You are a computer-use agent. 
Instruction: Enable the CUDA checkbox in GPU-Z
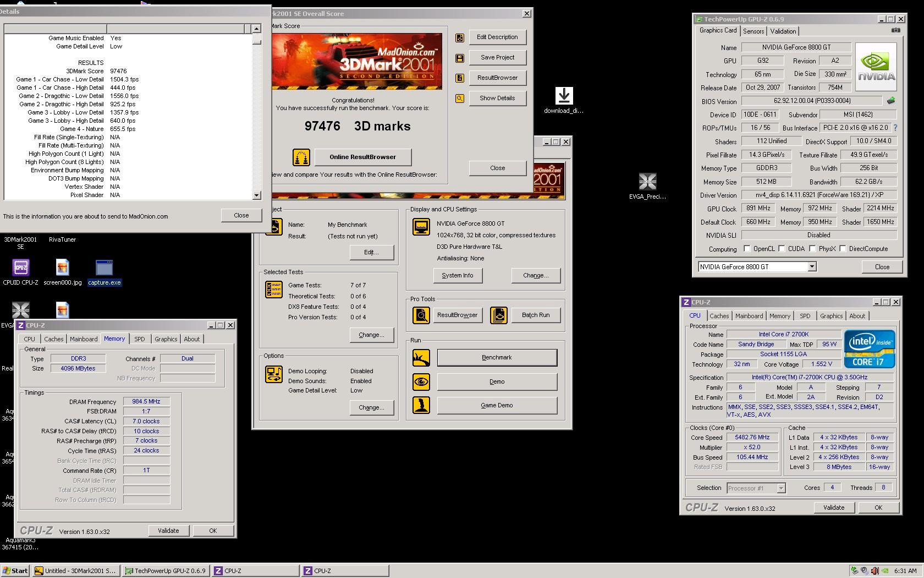click(x=782, y=249)
